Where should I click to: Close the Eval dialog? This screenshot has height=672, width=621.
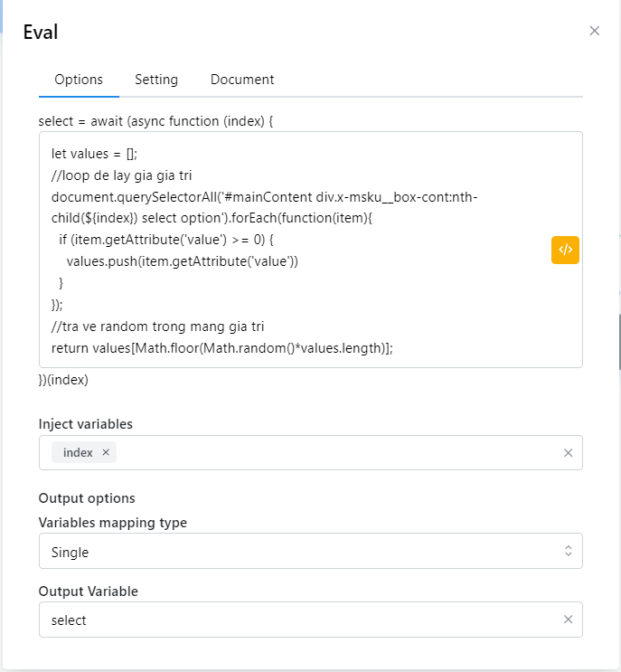(x=594, y=31)
